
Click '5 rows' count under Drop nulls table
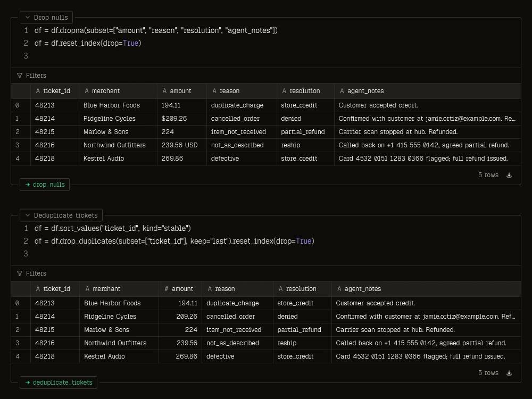488,175
